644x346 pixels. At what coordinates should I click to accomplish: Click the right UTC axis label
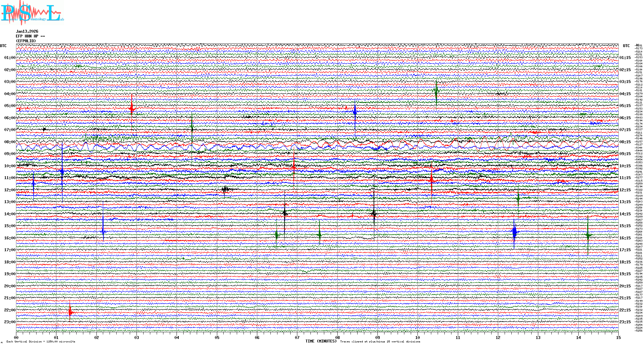click(x=626, y=46)
